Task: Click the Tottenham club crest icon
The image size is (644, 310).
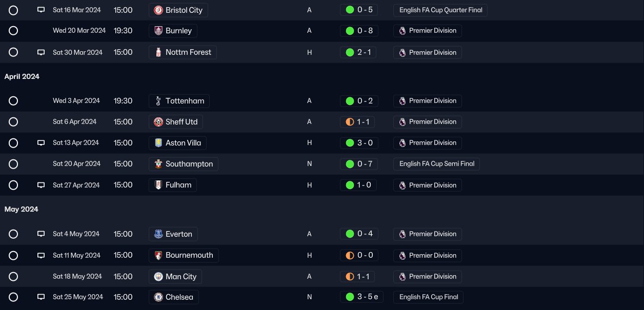Action: tap(158, 101)
